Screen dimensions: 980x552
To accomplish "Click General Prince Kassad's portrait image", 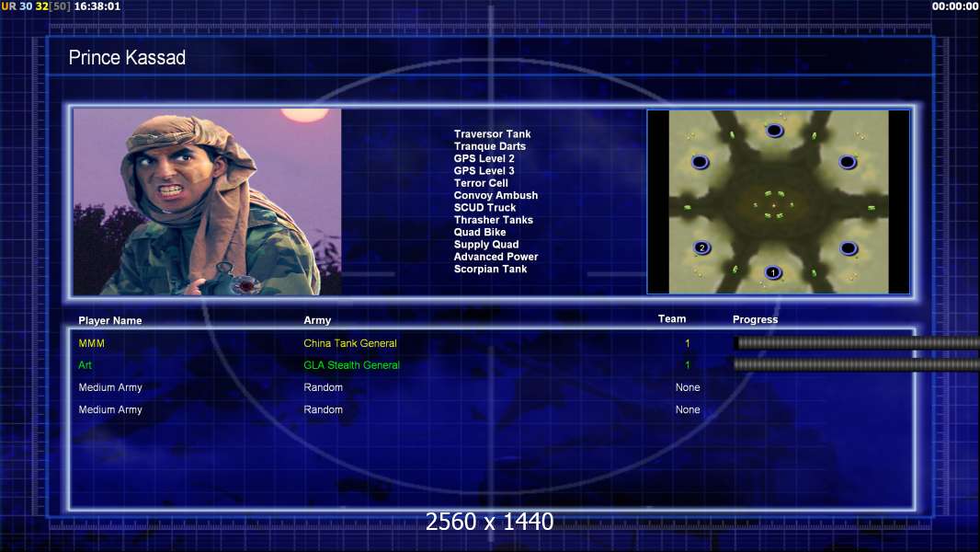I will click(x=207, y=201).
